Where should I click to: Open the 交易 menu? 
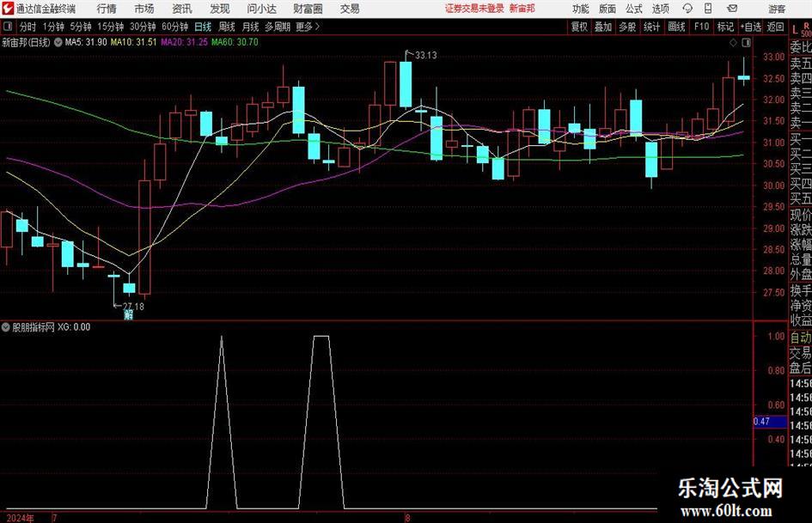pos(350,9)
